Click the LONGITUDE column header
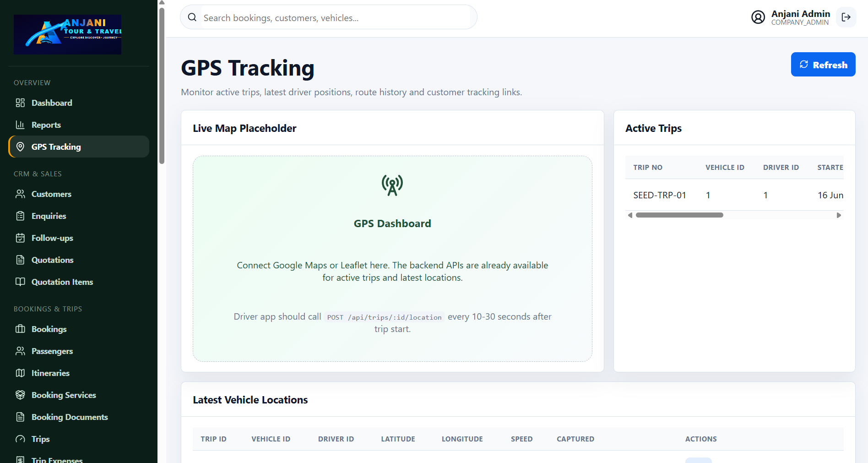This screenshot has height=463, width=868. pos(462,439)
